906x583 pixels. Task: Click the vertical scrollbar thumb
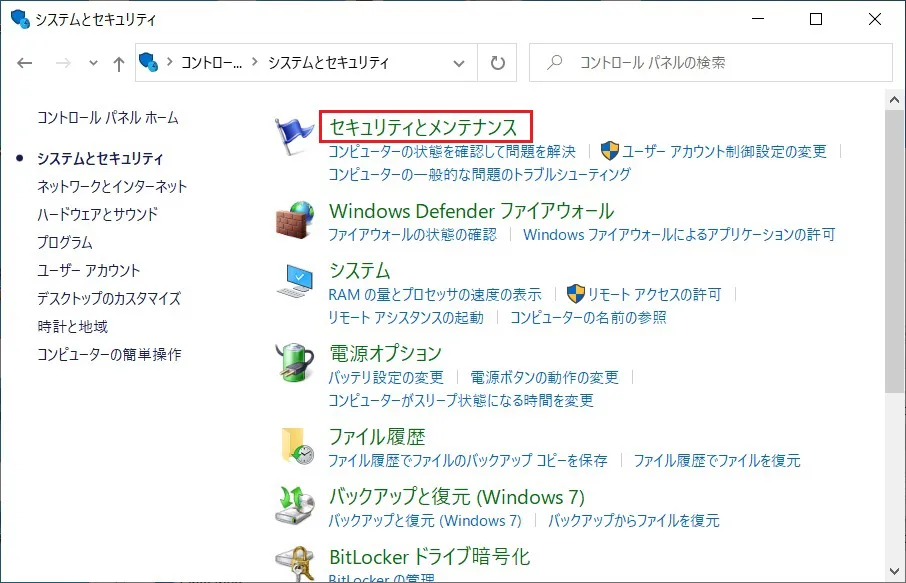[894, 251]
